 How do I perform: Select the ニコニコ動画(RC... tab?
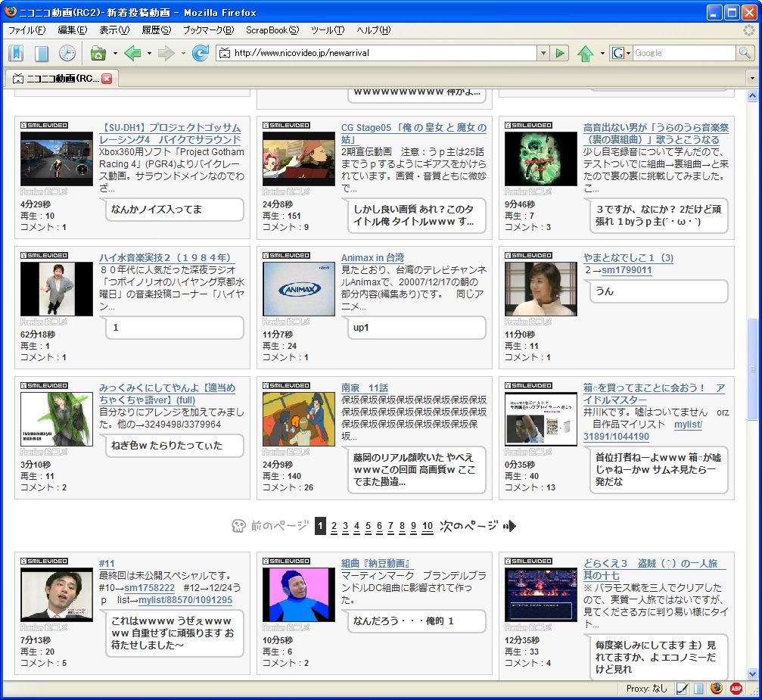pos(61,78)
